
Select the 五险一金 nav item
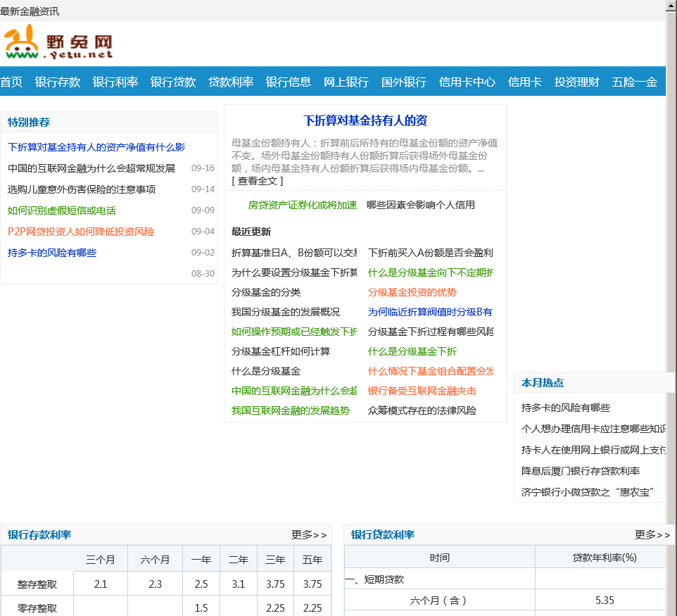click(x=635, y=82)
